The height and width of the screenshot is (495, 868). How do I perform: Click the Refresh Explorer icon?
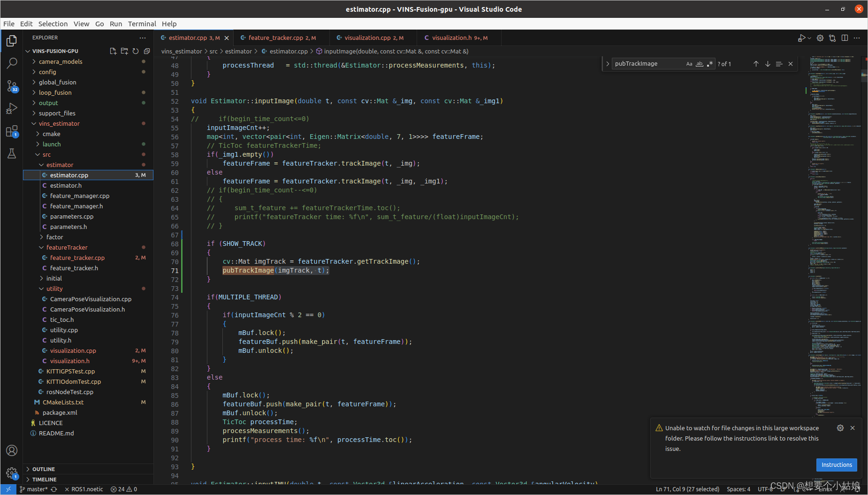pos(136,51)
